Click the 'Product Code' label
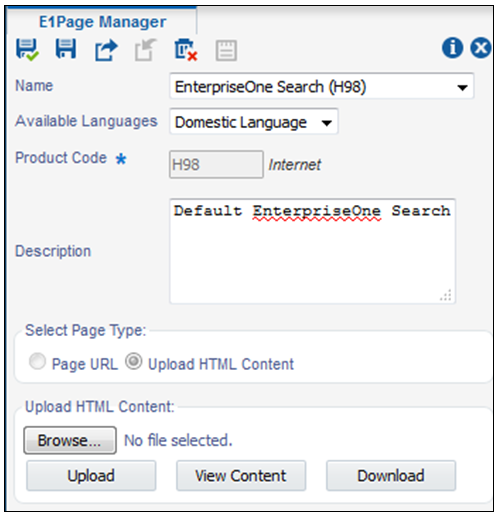Viewport: 499px width, 516px height. (61, 158)
